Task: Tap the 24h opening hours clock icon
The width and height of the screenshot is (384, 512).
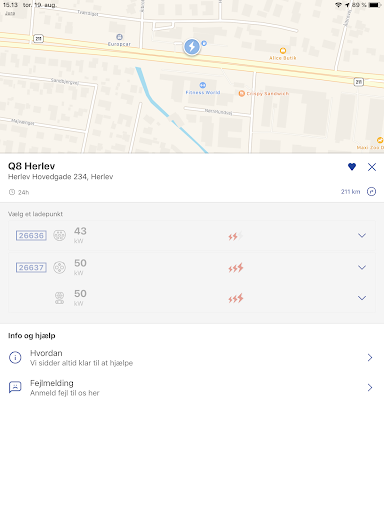Action: (12, 192)
